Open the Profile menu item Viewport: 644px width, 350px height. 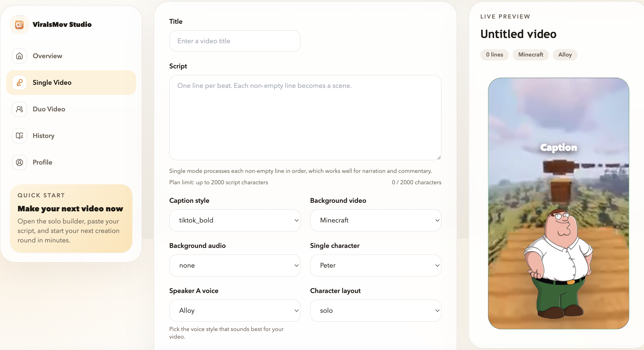tap(42, 162)
